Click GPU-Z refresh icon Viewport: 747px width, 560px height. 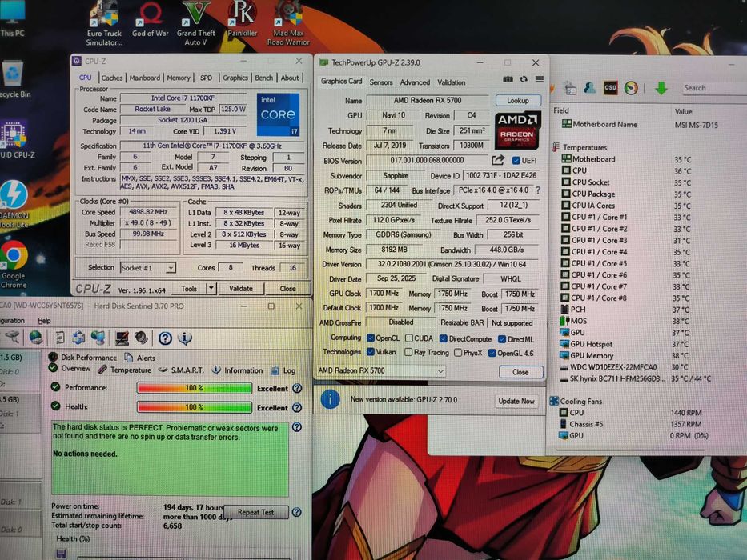(x=524, y=79)
